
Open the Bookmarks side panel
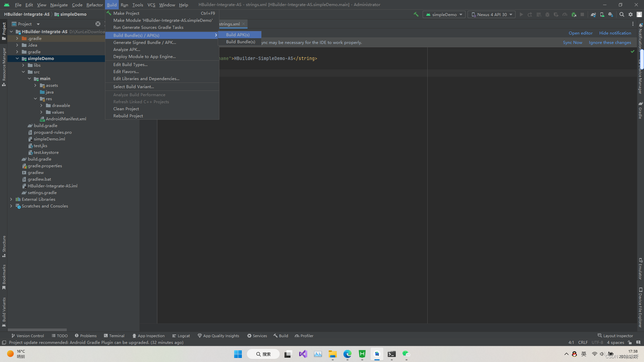[4, 277]
